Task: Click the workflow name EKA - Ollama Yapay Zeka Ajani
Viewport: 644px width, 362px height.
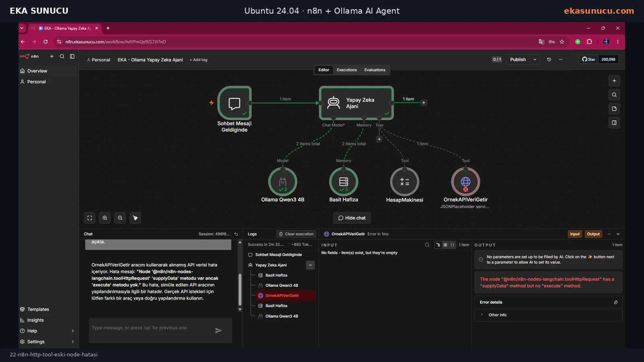Action: 150,60
